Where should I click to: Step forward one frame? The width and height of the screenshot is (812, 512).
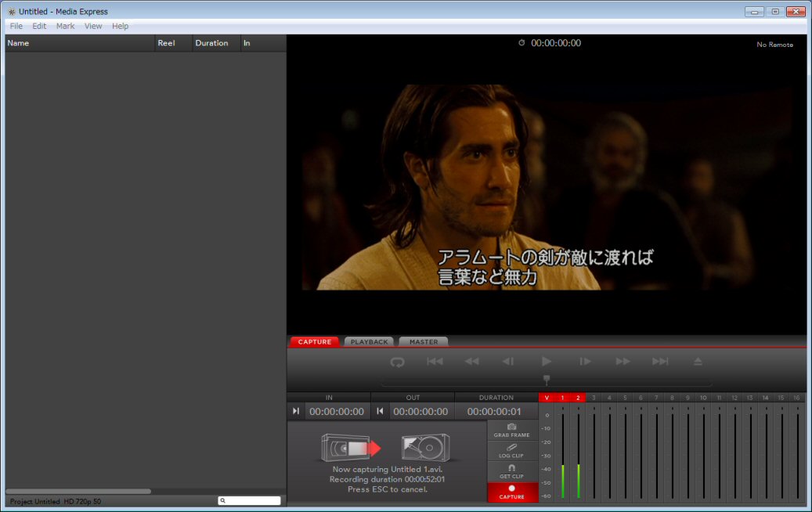[x=585, y=362]
